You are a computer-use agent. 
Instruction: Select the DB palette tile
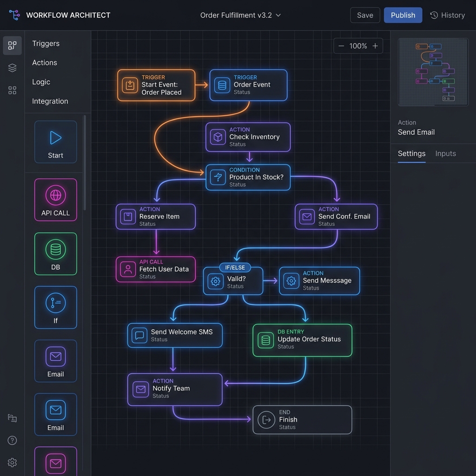pyautogui.click(x=56, y=254)
